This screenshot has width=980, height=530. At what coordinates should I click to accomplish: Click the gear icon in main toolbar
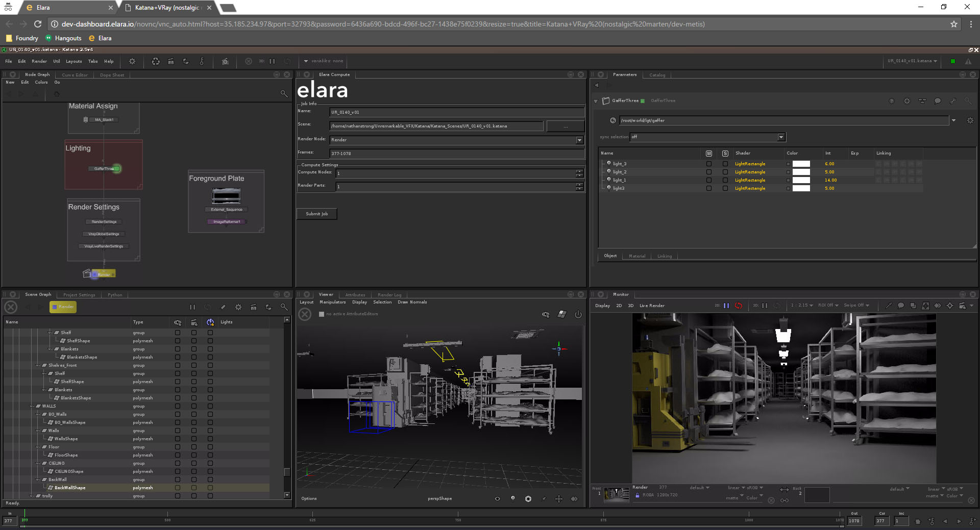tap(132, 61)
